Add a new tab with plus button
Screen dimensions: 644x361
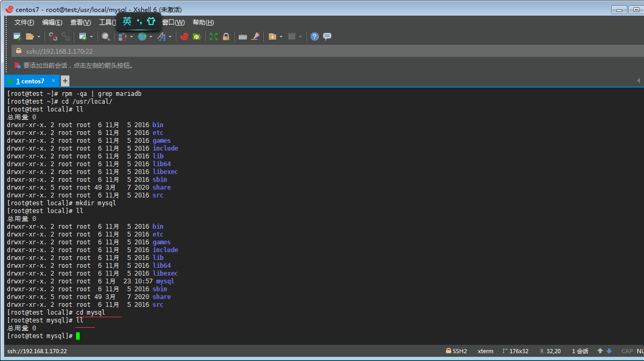[65, 81]
